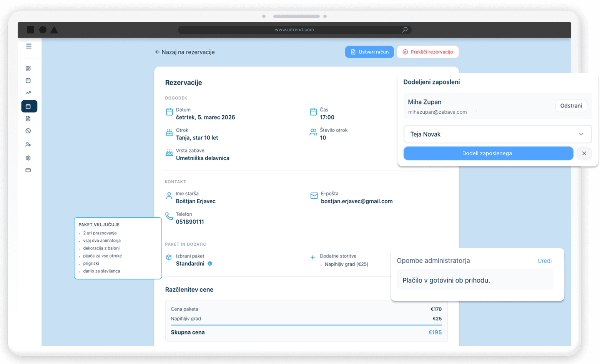Click the trending analytics arrow sidebar icon
The width and height of the screenshot is (600, 364).
28,93
